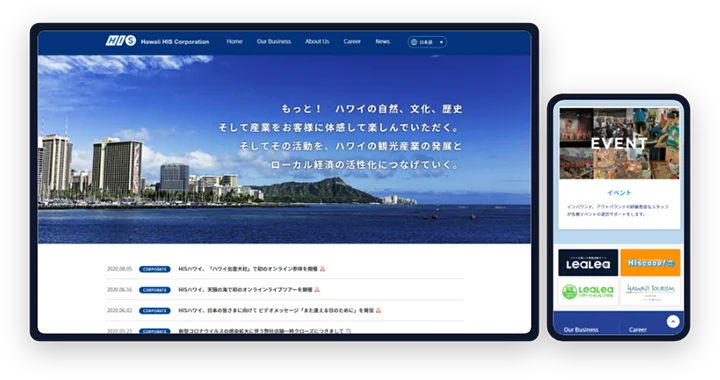
Task: Tap the Hawaii Tourism logo banner
Action: coord(650,292)
